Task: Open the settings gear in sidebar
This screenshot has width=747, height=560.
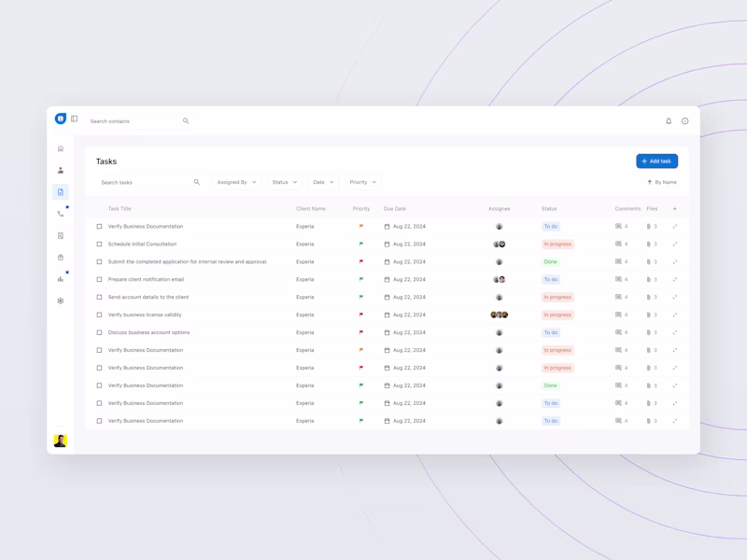Action: coord(61,301)
